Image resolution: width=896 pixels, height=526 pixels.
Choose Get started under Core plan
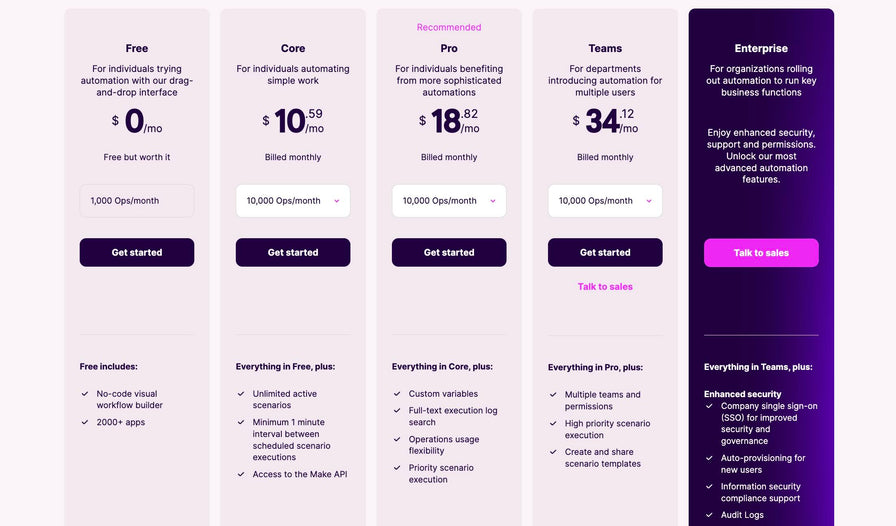tap(293, 252)
